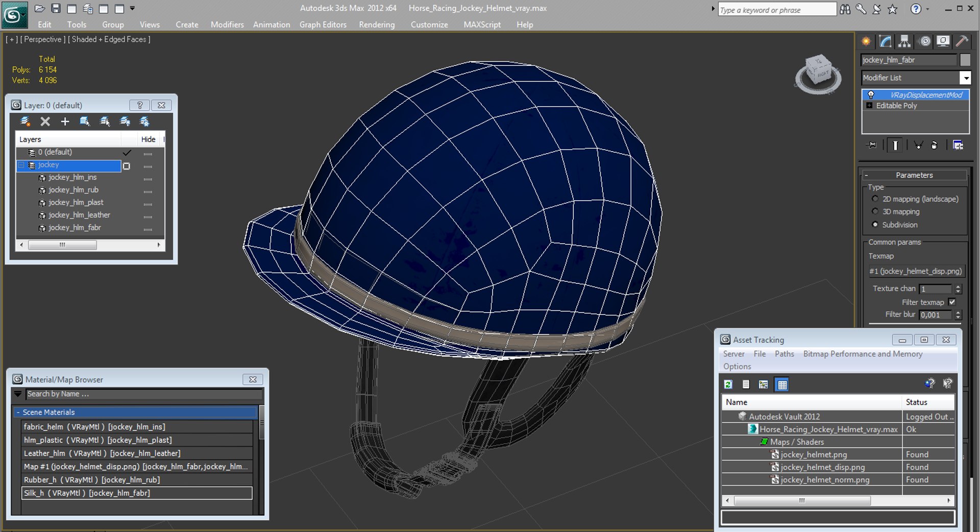Open the 3ds Max application menu logo
This screenshot has height=532, width=980.
[x=14, y=15]
